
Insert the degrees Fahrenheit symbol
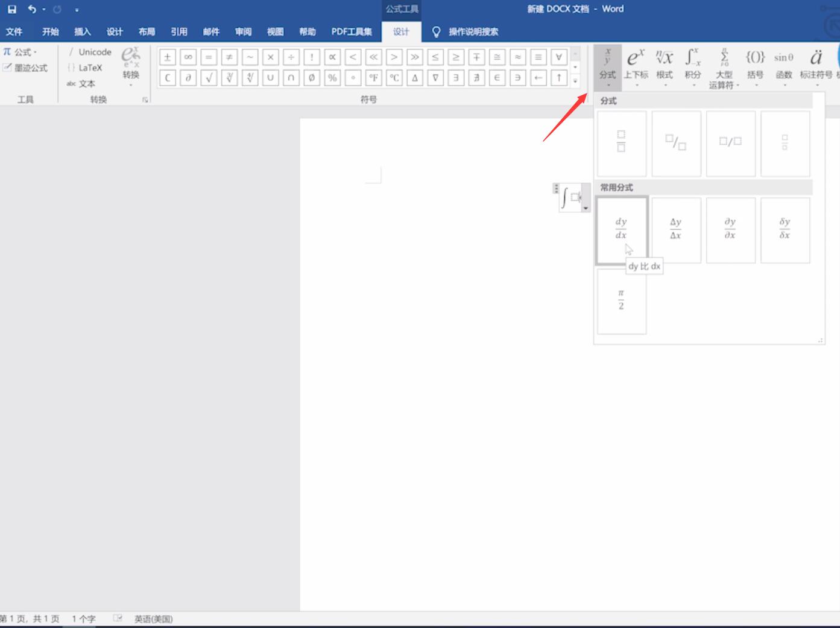(x=374, y=78)
